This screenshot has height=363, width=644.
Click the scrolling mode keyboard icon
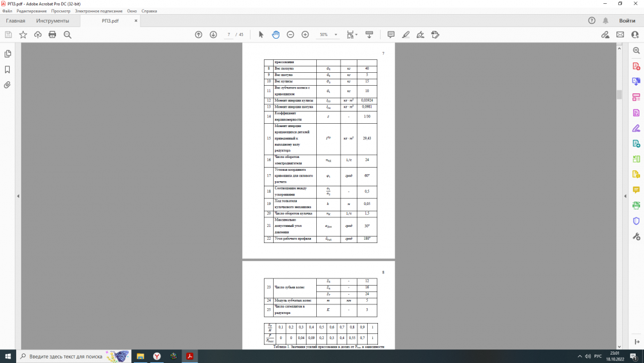click(369, 35)
